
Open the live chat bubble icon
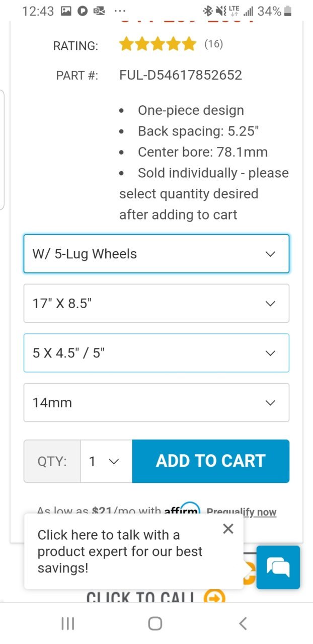[278, 567]
